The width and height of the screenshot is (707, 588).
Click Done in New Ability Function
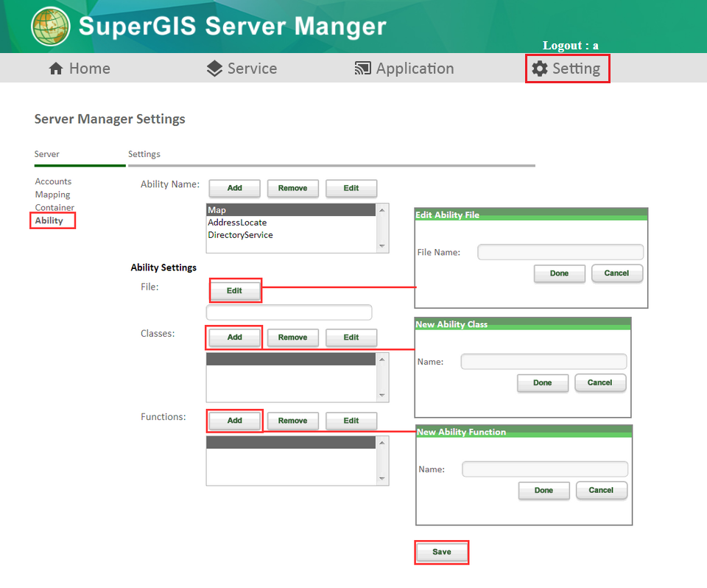[x=544, y=491]
